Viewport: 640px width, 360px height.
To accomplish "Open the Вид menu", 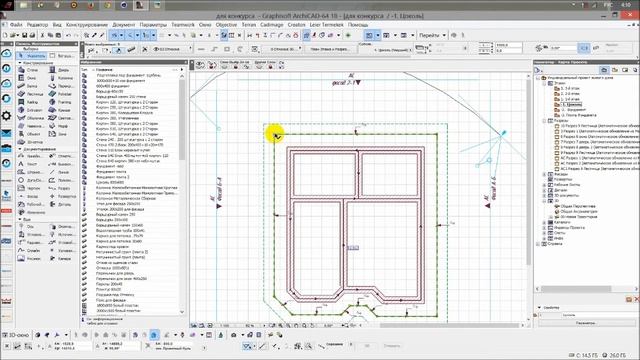I will point(57,25).
